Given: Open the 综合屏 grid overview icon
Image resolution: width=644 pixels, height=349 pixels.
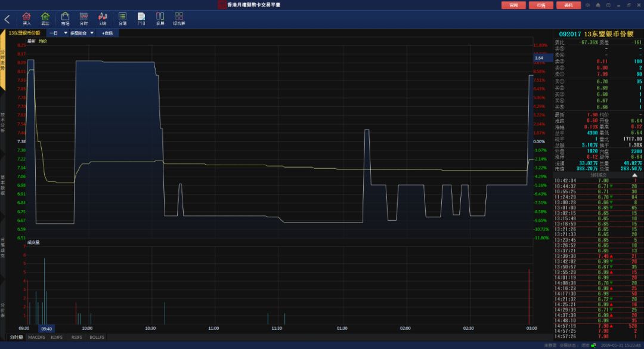Looking at the screenshot, I should click(x=179, y=18).
